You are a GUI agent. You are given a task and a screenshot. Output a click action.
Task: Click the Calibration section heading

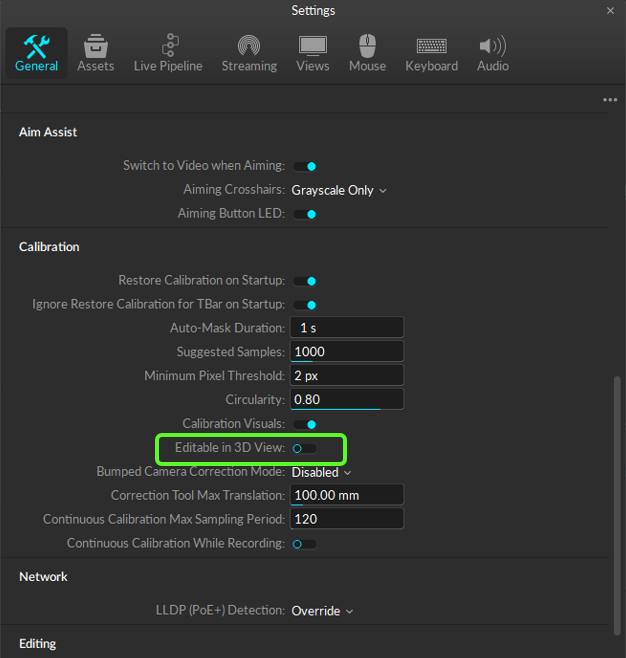pyautogui.click(x=49, y=247)
